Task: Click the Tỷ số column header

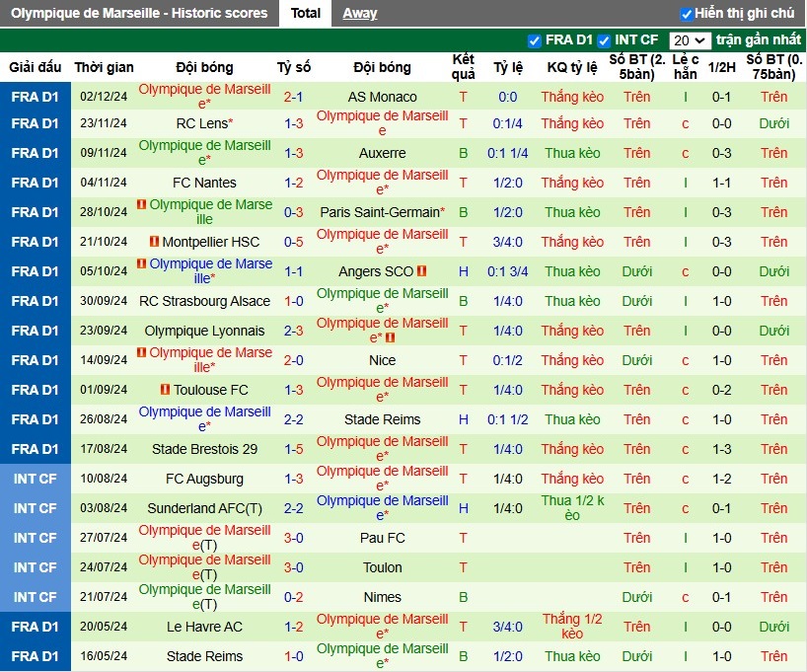Action: (293, 67)
